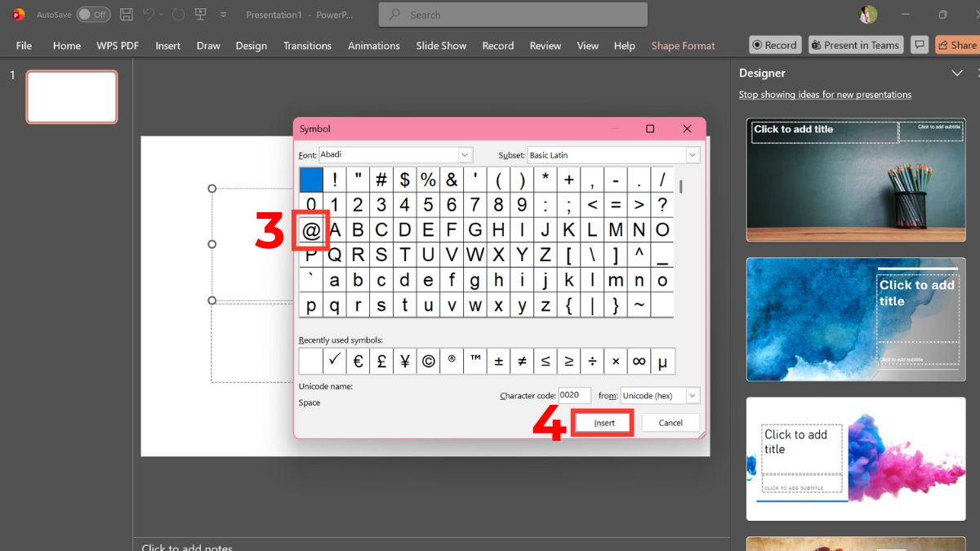This screenshot has height=551, width=980.
Task: Open the Subset dropdown showing Basic Latin
Action: tap(691, 154)
